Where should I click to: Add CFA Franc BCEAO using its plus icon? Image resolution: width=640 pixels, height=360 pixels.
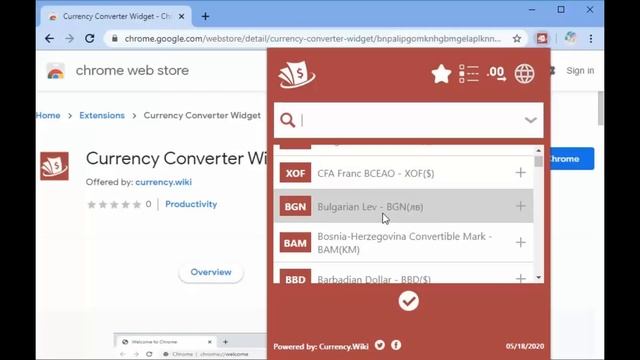(520, 173)
